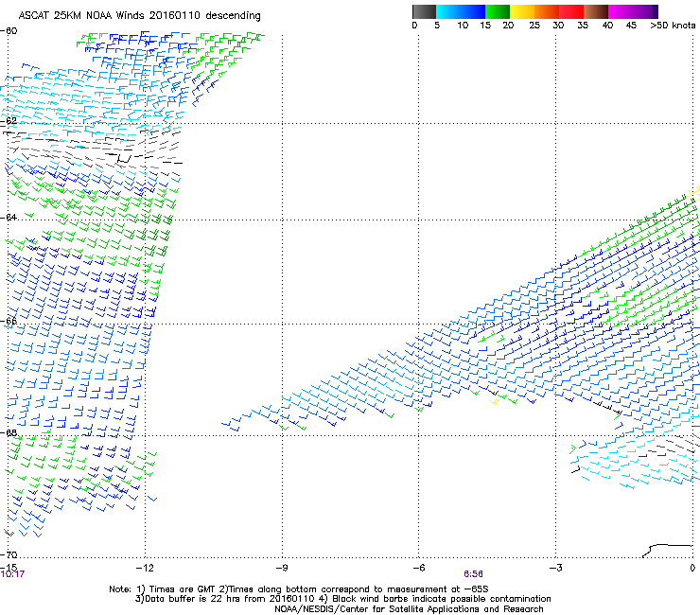Click the -70 latitude label
This screenshot has height=615, width=700.
click(9, 554)
